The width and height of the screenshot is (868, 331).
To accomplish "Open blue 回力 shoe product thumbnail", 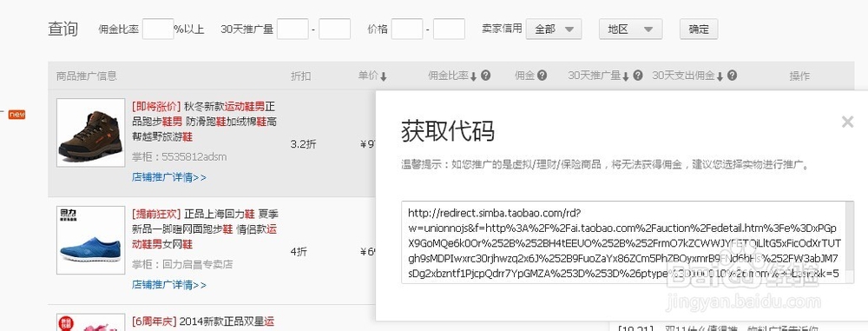I will (91, 240).
